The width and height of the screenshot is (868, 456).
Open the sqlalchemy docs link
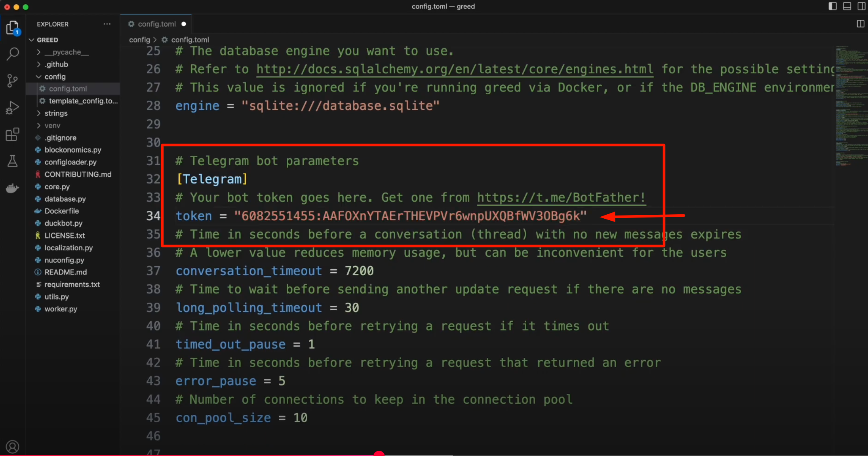click(454, 69)
